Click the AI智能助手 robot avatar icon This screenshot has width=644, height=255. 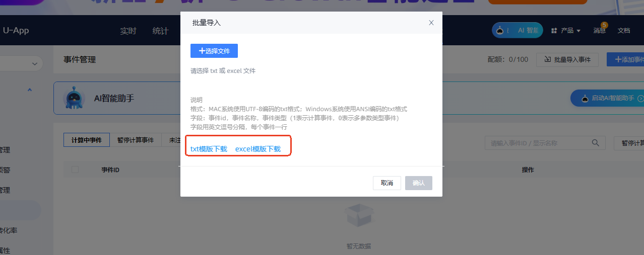(75, 99)
